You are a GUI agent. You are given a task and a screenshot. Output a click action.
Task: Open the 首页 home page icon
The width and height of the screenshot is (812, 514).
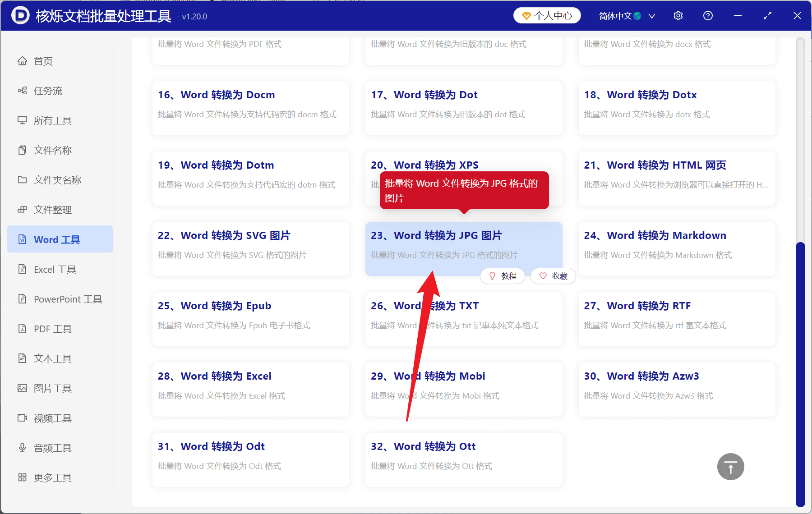[x=42, y=61]
